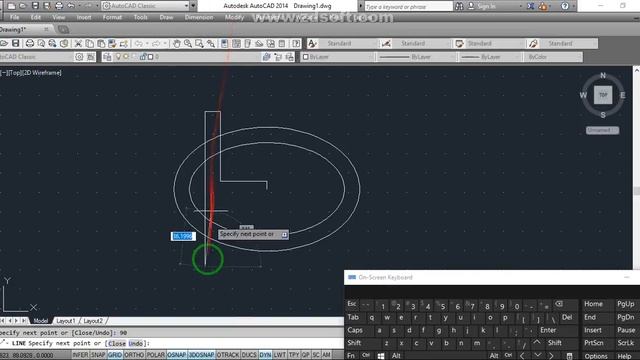
Task: Toggle OTRACK in status bar
Action: pyautogui.click(x=228, y=355)
